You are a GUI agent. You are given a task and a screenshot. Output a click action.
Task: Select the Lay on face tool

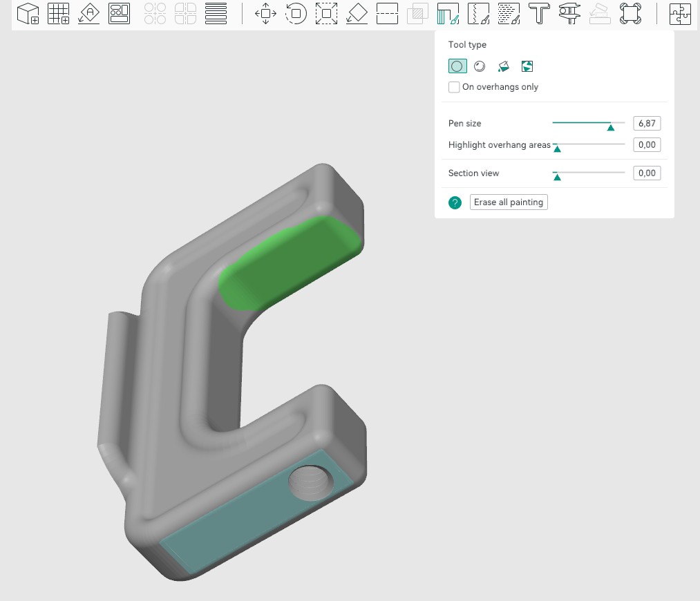[x=357, y=13]
